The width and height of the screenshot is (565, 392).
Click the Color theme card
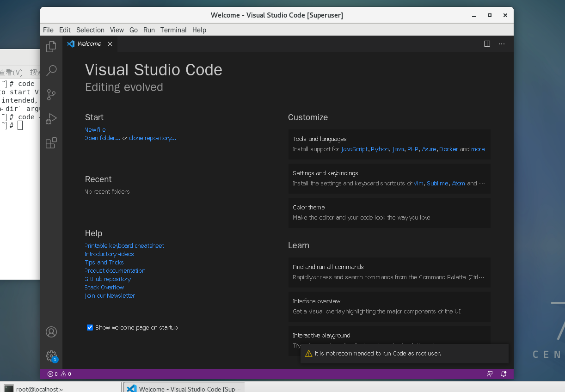(389, 213)
